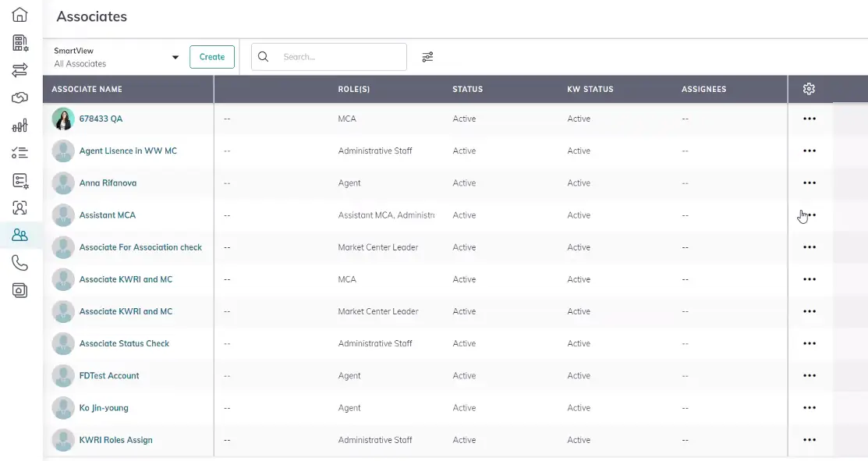The height and width of the screenshot is (461, 868).
Task: Open associate Anna Rifanova
Action: [x=108, y=183]
